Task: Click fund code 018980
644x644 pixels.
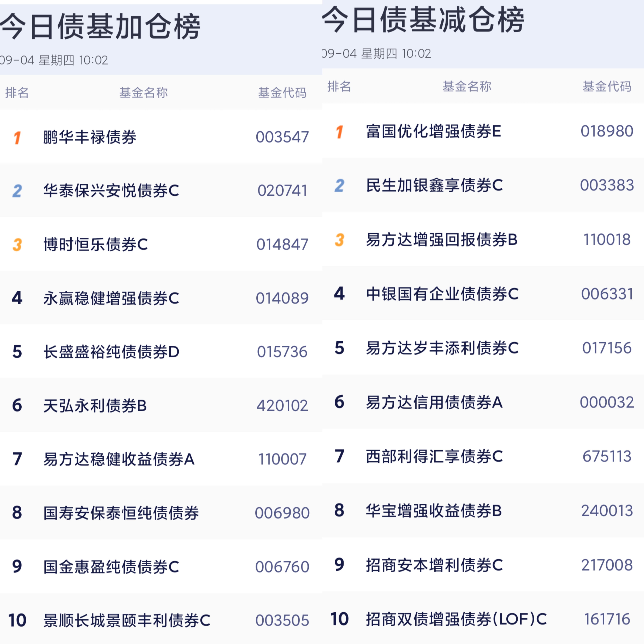Action: [607, 131]
